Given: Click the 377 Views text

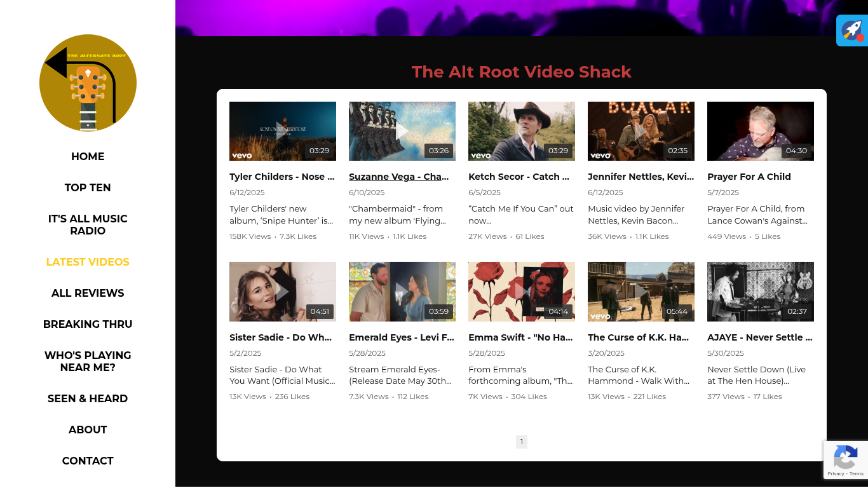Looking at the screenshot, I should point(726,396).
